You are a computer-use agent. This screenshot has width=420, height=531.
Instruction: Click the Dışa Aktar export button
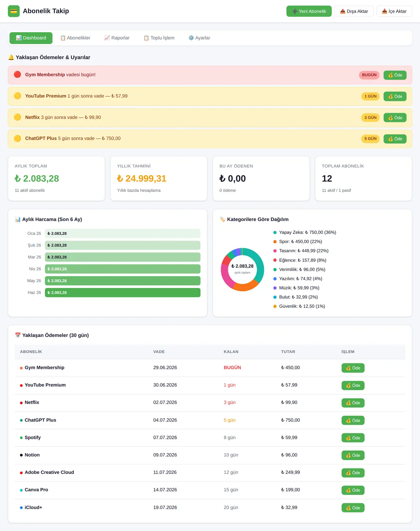click(354, 11)
